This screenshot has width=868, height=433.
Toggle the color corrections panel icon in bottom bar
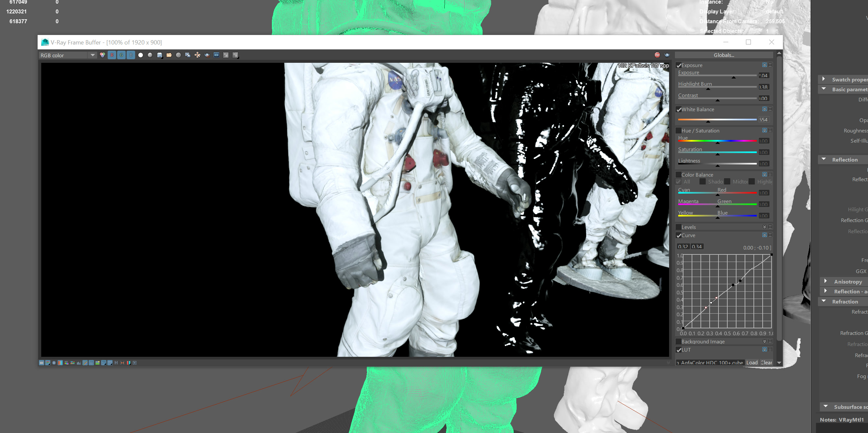[42, 363]
